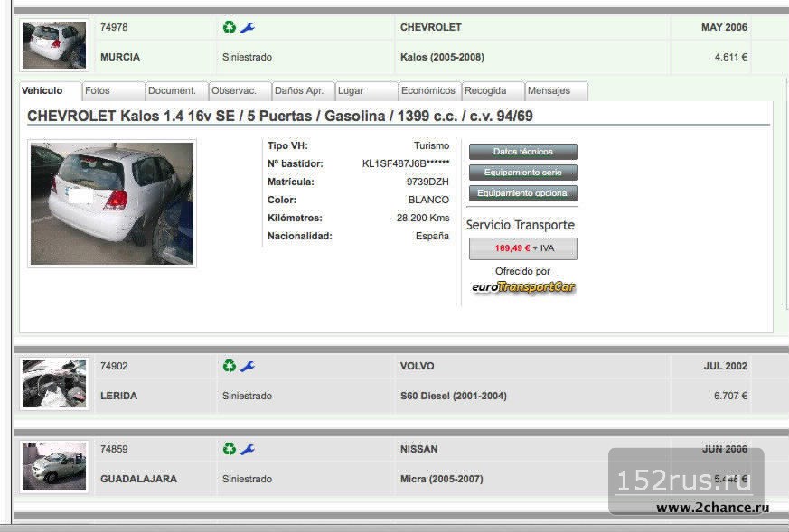Click the euroTransportCar logo
Image resolution: width=789 pixels, height=532 pixels.
(523, 287)
